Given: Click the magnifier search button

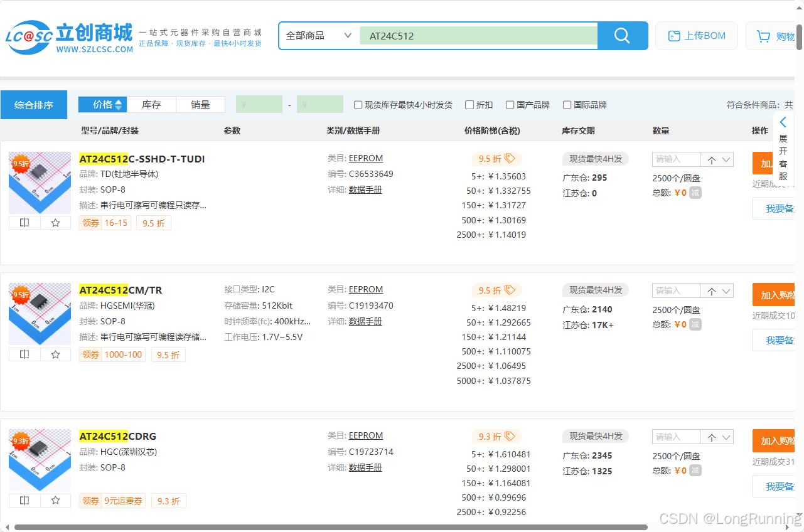Looking at the screenshot, I should point(622,36).
